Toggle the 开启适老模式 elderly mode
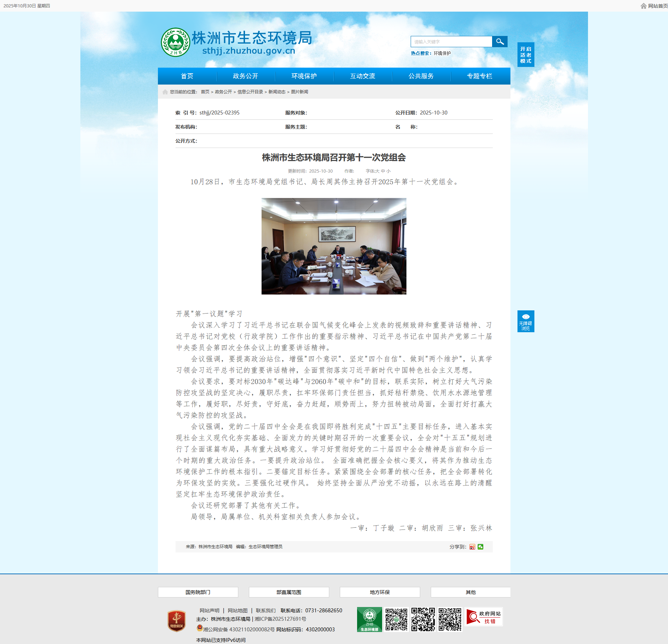The image size is (668, 644). 526,55
